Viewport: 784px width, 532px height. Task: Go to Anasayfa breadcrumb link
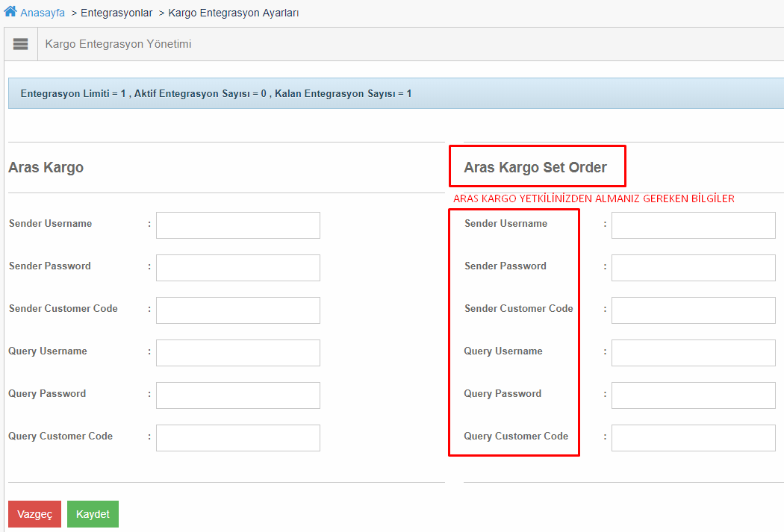(x=43, y=13)
